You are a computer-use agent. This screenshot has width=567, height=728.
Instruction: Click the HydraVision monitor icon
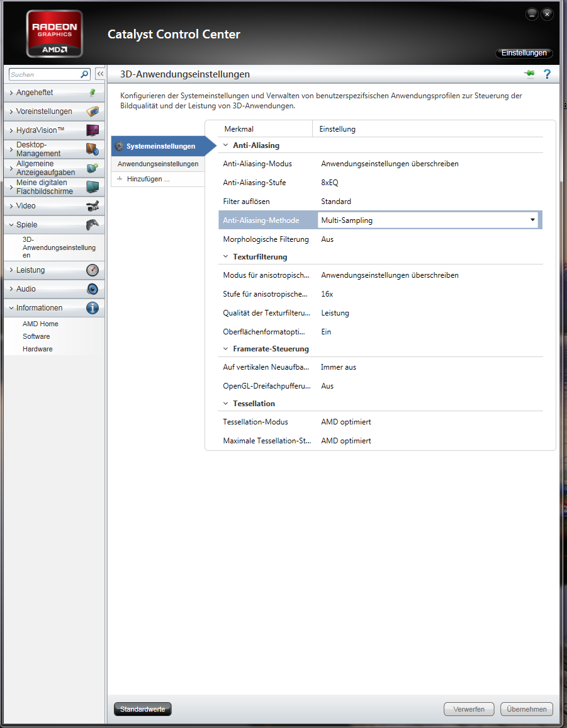point(93,130)
